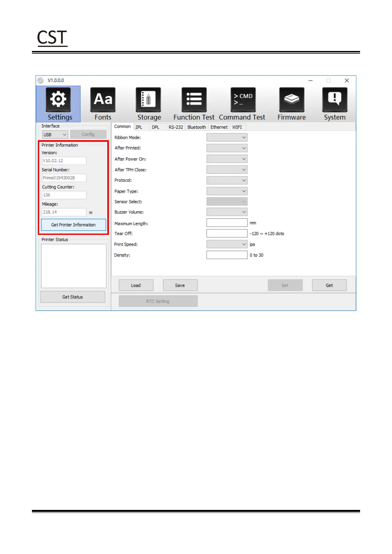Open the System alert icon
This screenshot has height=554, width=392.
point(335,100)
